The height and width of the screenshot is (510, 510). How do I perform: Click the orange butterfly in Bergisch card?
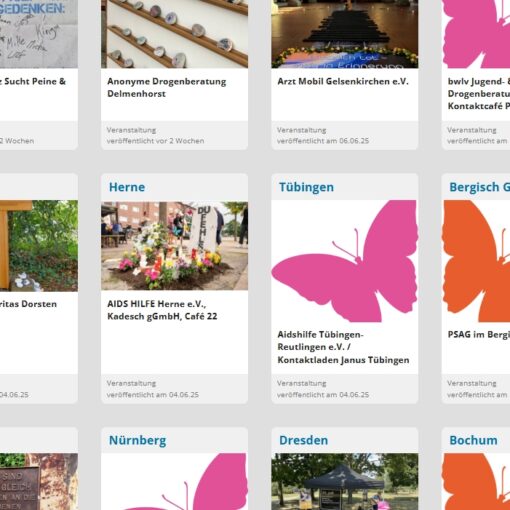[x=476, y=261]
